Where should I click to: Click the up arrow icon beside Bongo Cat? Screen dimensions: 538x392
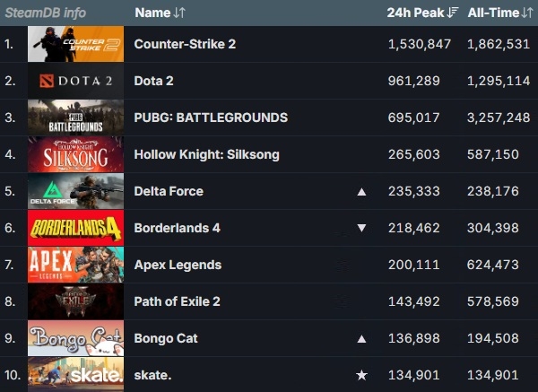361,339
